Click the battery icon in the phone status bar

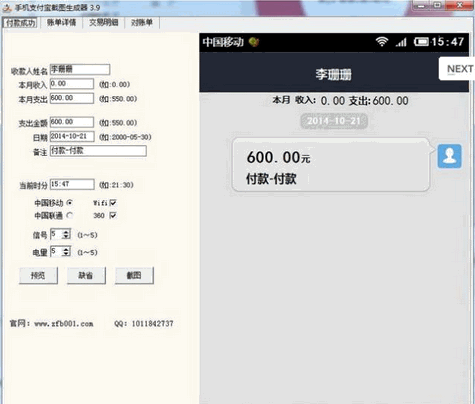point(421,42)
